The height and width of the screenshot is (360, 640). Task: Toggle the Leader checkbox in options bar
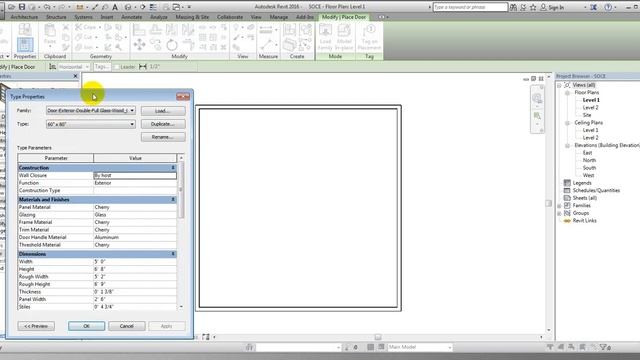tap(116, 67)
